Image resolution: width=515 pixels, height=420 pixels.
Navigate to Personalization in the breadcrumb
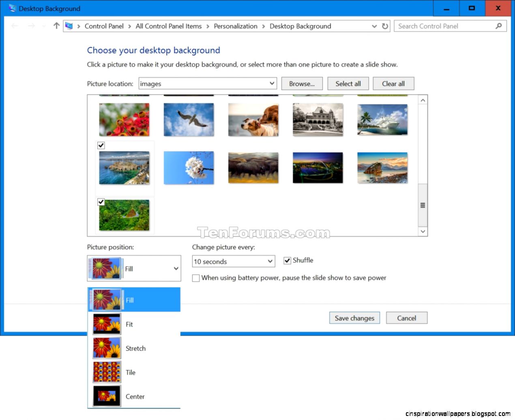pos(236,26)
